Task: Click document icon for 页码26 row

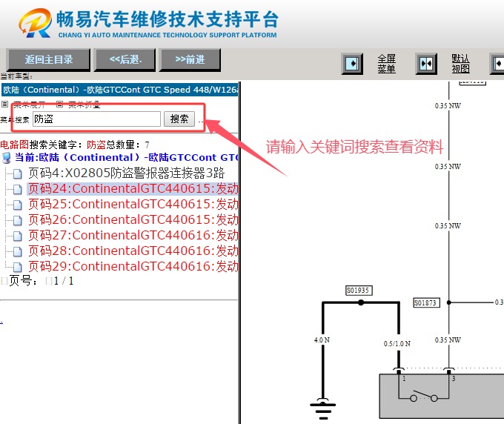Action: pyautogui.click(x=17, y=220)
